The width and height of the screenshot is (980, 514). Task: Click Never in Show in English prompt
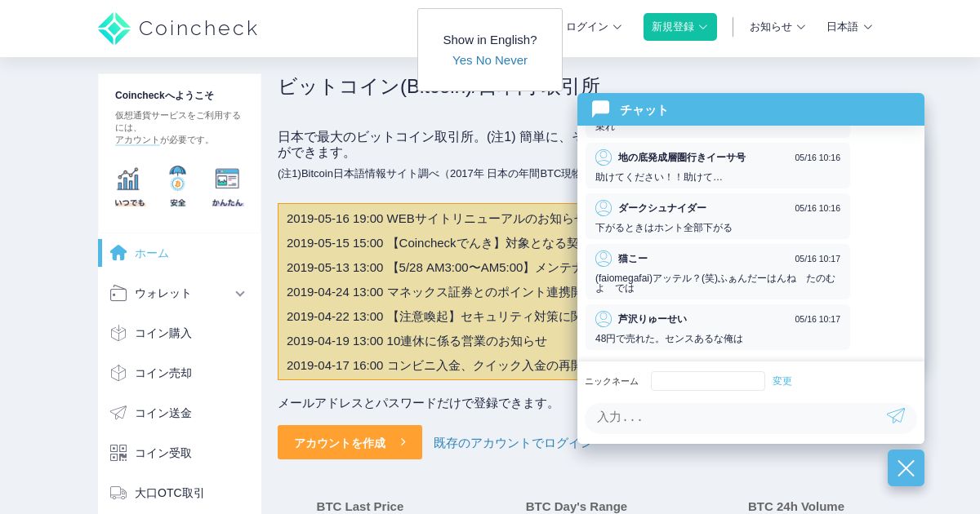[512, 60]
